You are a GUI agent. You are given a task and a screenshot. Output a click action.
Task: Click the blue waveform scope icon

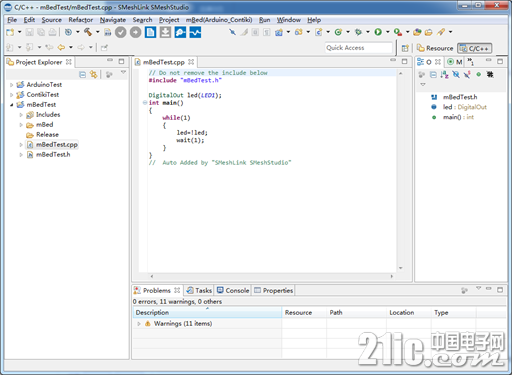coord(195,32)
